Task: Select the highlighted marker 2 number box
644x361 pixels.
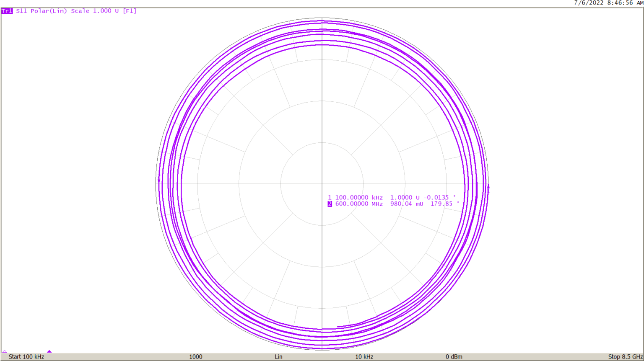Action: [330, 204]
